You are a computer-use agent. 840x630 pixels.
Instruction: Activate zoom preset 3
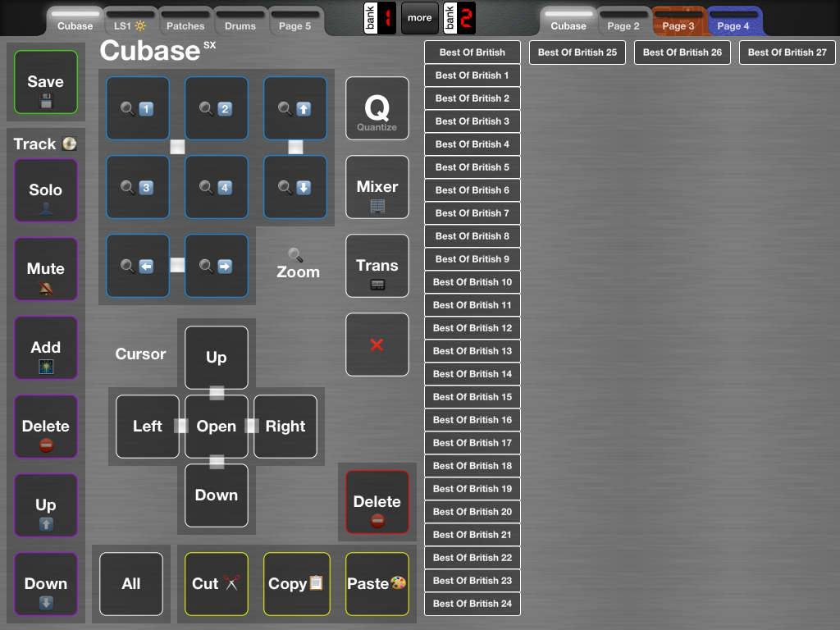pyautogui.click(x=138, y=187)
